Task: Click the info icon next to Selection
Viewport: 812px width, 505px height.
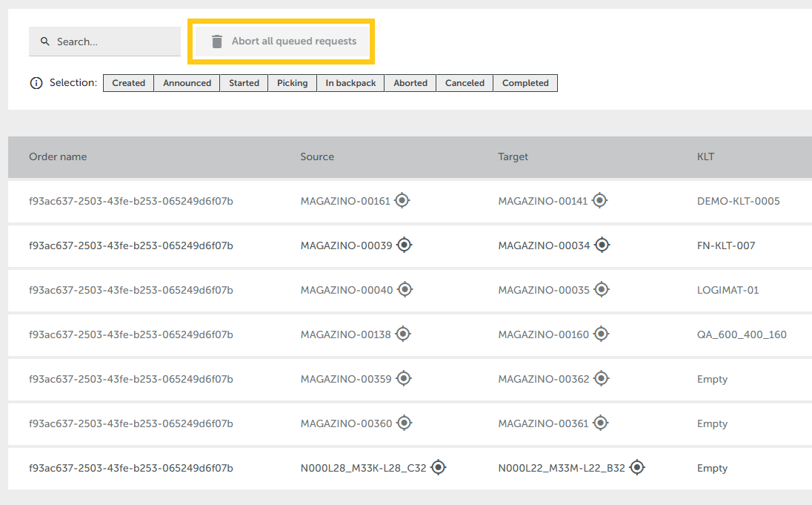Action: point(36,83)
